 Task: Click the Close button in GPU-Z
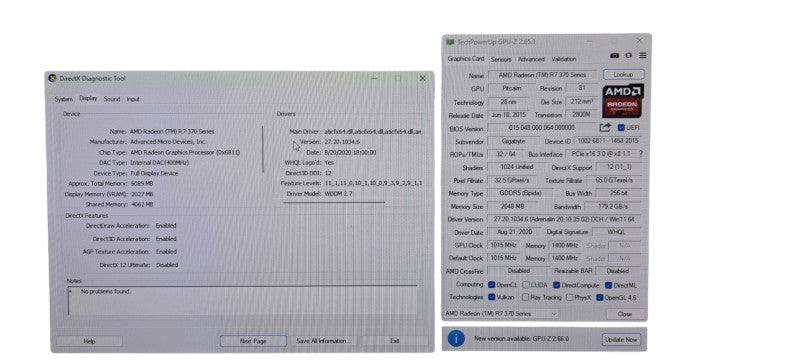[x=625, y=314]
